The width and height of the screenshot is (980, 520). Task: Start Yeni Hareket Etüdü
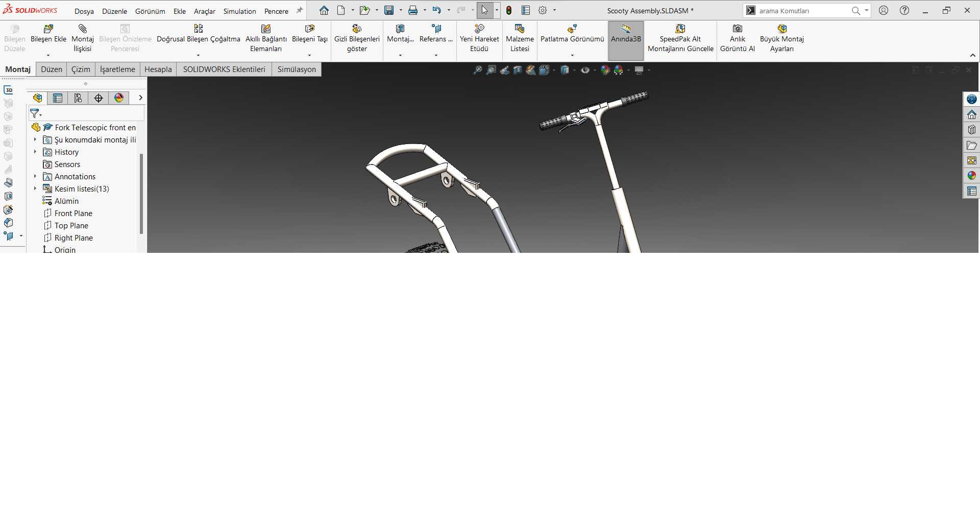coord(479,38)
